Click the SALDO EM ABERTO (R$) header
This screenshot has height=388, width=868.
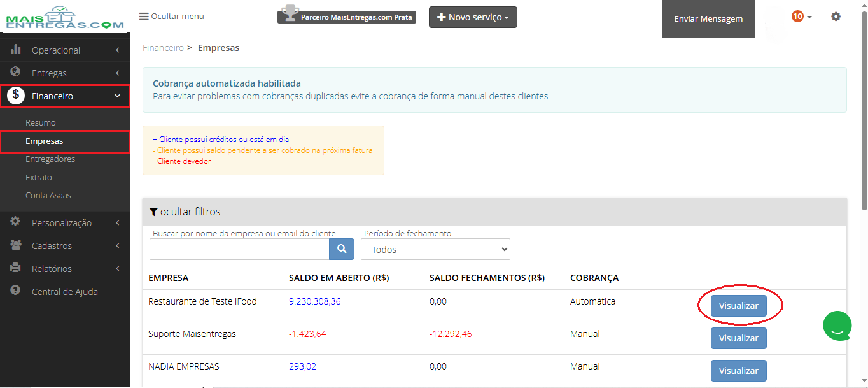(x=339, y=278)
